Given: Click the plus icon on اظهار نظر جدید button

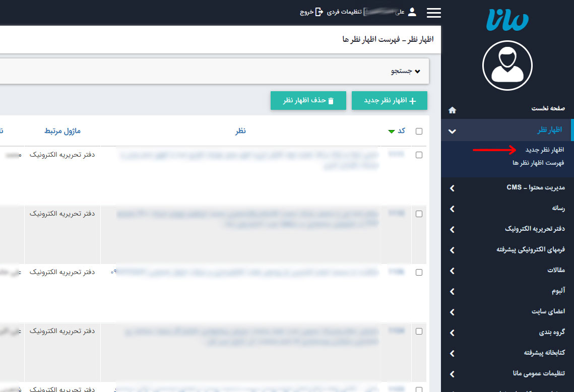Looking at the screenshot, I should pos(413,100).
